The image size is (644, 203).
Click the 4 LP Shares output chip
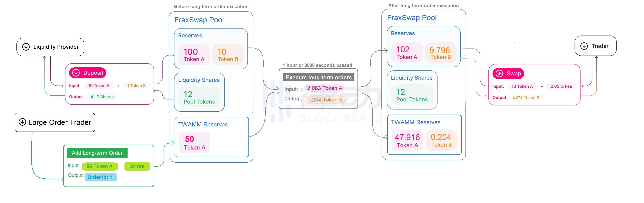(x=102, y=97)
